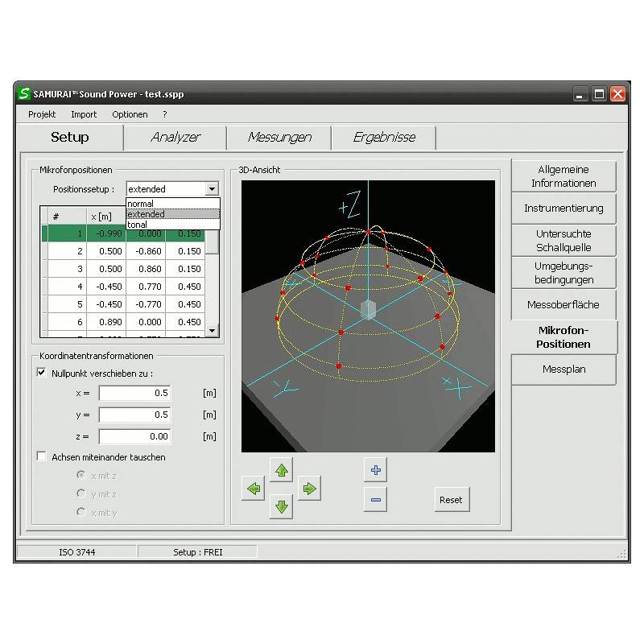Click the microphone table scrollbar down arrow
This screenshot has width=644, height=644.
click(x=213, y=330)
